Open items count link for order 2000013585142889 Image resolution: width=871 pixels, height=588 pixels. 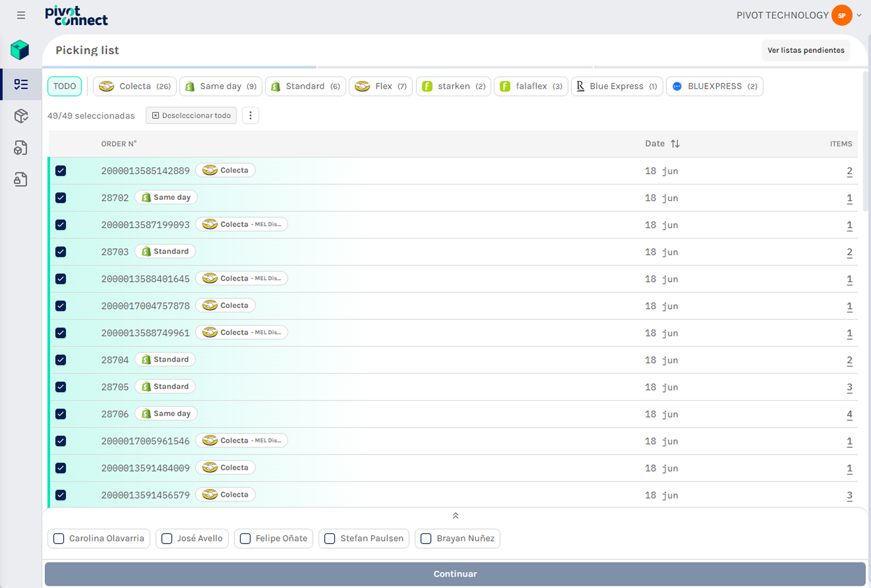850,171
